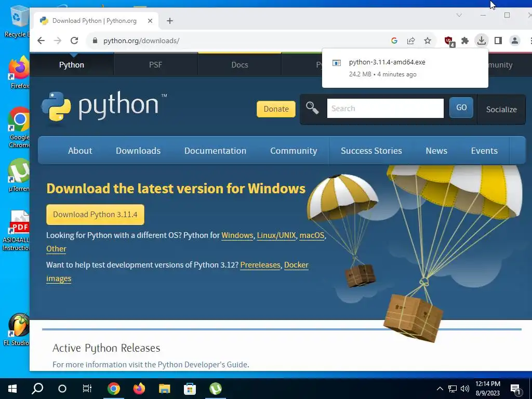Bookmark this page with the star icon
Viewport: 532px width, 399px height.
[x=428, y=41]
